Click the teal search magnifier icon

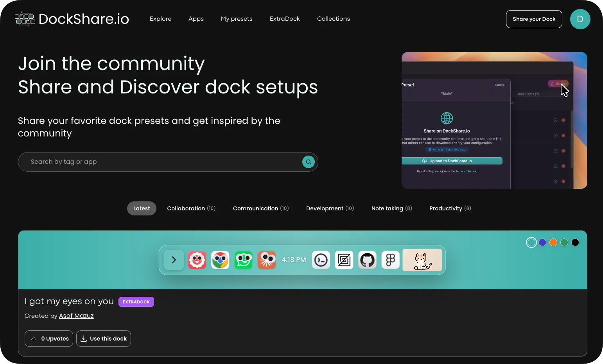coord(309,162)
